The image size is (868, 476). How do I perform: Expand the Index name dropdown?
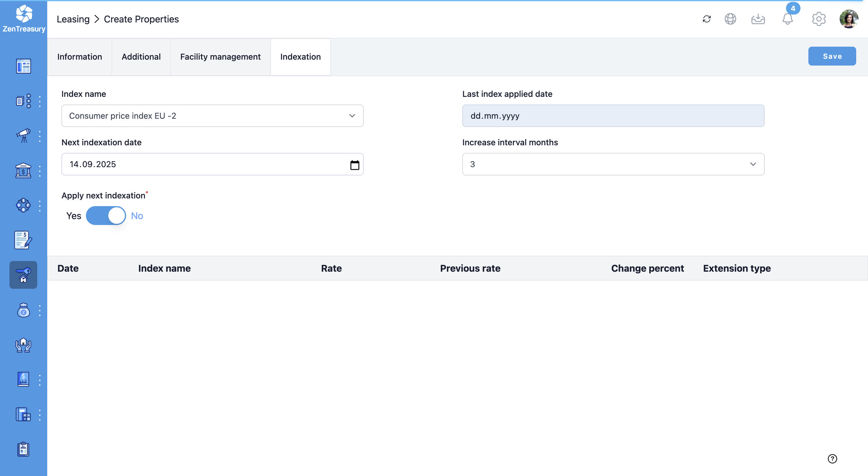point(212,116)
